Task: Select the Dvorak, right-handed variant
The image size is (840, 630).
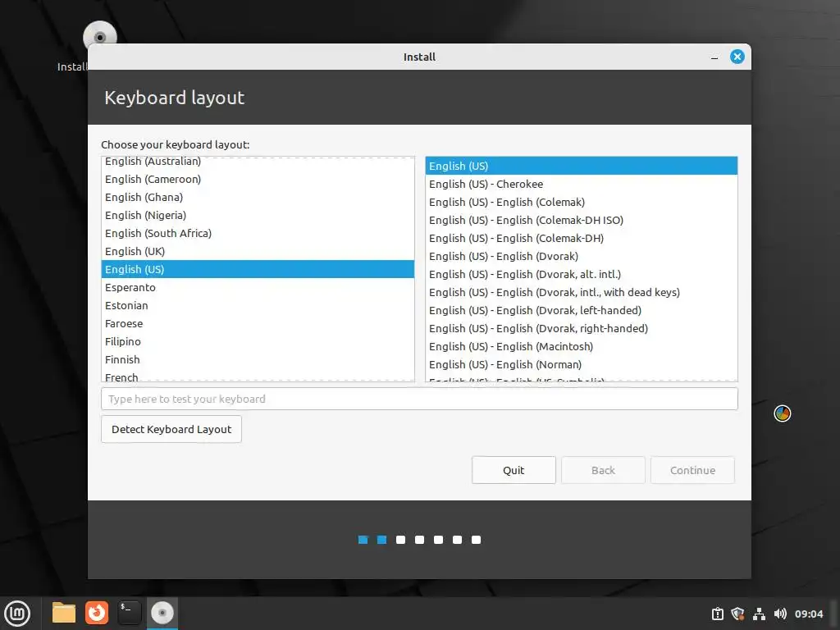Action: coord(582,328)
